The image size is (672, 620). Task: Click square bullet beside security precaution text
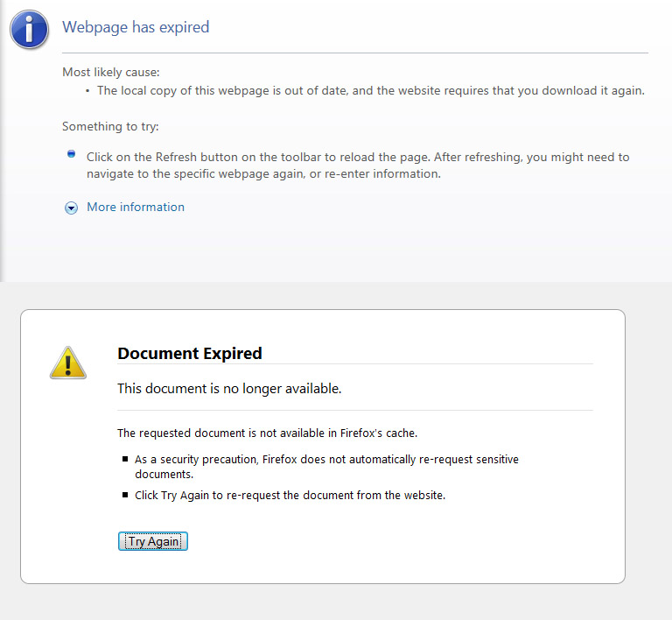(125, 459)
